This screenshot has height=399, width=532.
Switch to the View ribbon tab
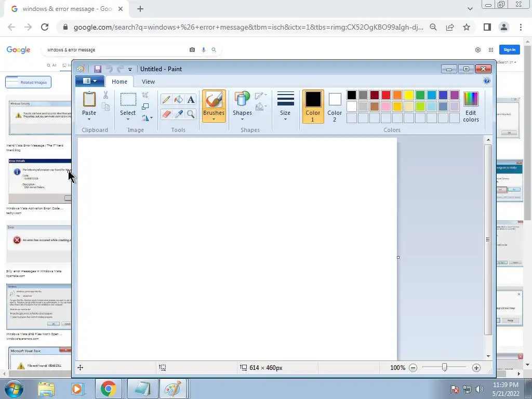coord(148,82)
